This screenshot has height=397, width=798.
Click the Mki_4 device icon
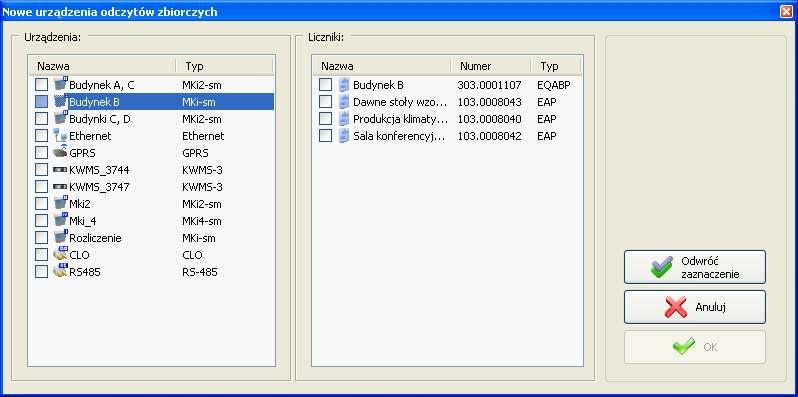pos(61,220)
